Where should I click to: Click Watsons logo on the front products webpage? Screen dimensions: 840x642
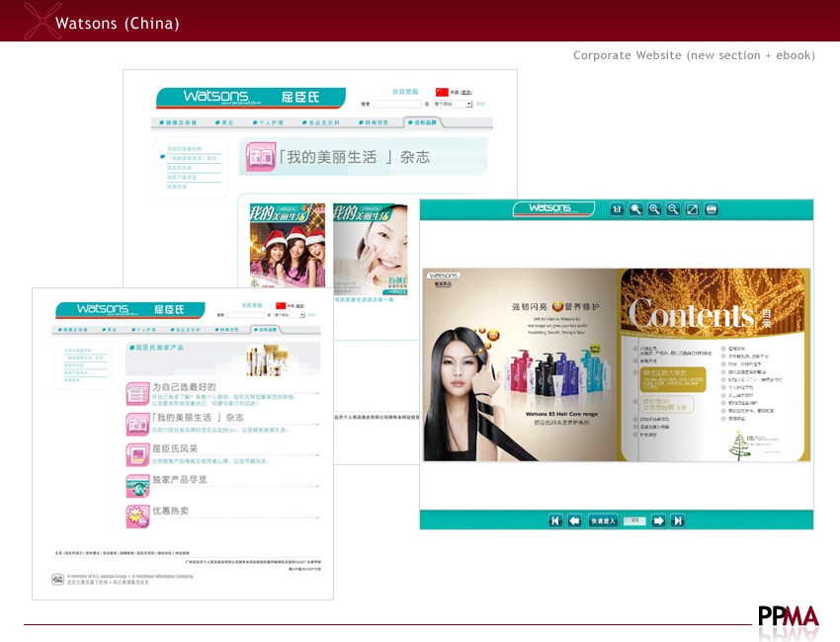130,309
